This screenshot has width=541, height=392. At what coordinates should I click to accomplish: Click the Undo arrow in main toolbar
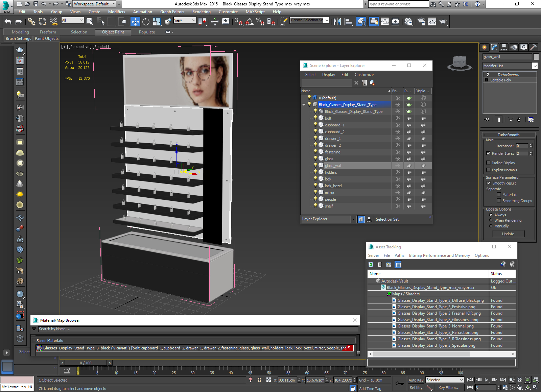tap(8, 22)
